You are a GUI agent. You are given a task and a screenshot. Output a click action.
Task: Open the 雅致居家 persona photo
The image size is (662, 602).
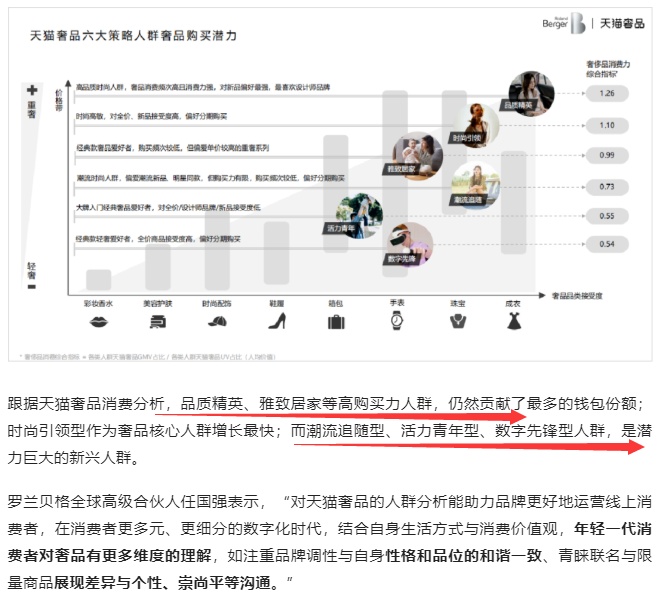pyautogui.click(x=418, y=155)
